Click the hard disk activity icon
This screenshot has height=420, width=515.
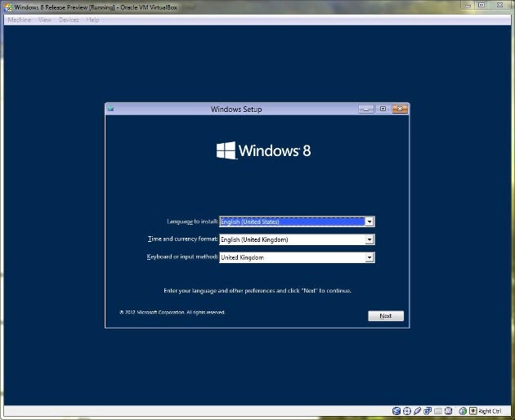point(396,411)
